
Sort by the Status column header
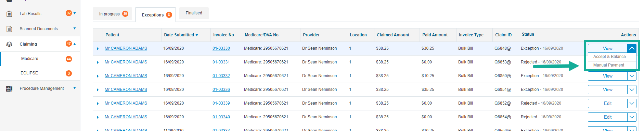click(x=528, y=34)
